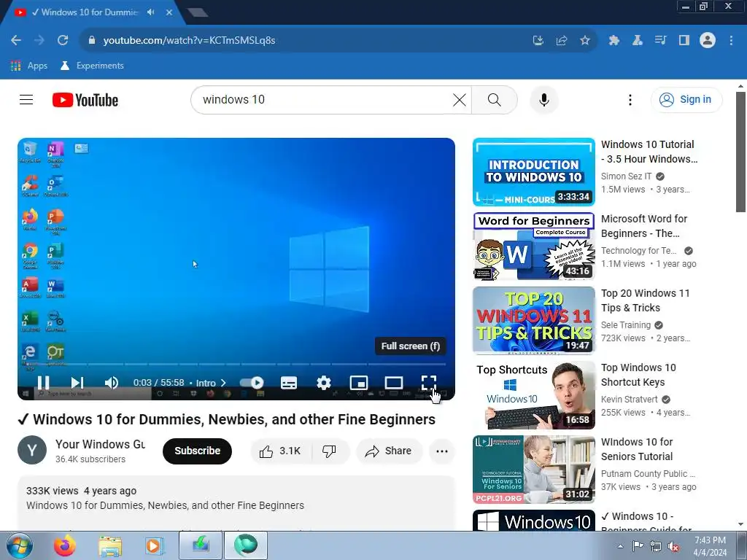The image size is (747, 560).
Task: Open Chrome three-dot menu
Action: coord(731,41)
